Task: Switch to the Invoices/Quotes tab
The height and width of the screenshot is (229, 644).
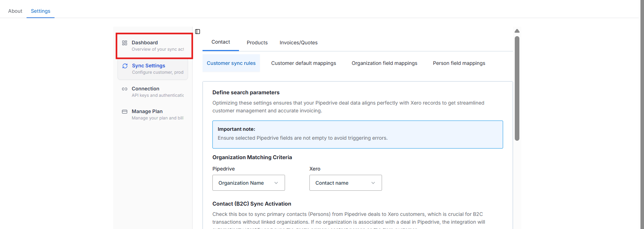Action: click(298, 43)
